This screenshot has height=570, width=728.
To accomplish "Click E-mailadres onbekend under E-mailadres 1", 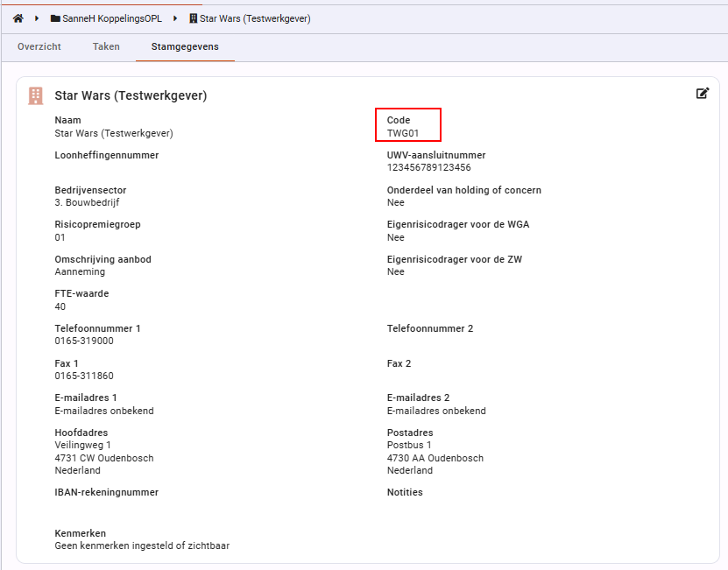I will [x=104, y=411].
